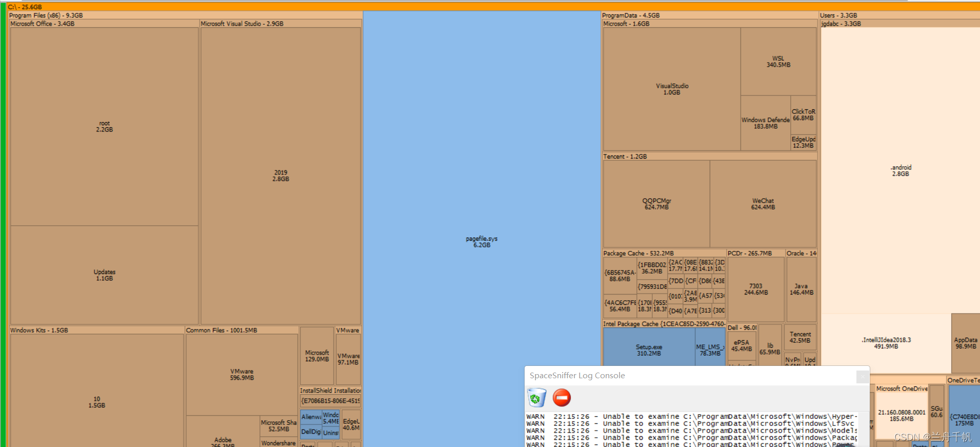
Task: Select the {795931D8 block
Action: point(652,286)
